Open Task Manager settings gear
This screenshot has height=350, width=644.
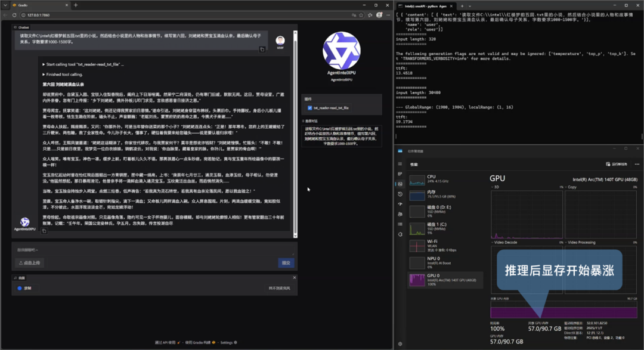click(x=400, y=344)
